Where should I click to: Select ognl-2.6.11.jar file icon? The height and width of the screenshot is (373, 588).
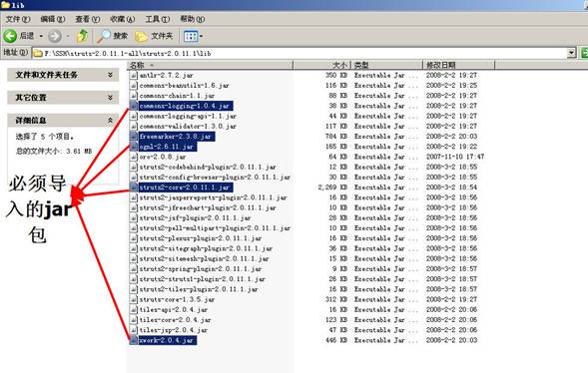[x=134, y=147]
